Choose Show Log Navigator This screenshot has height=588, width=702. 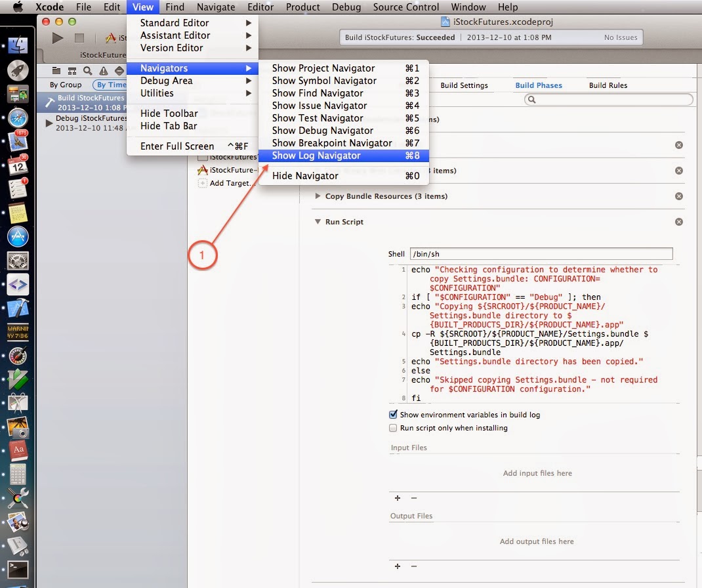click(x=344, y=156)
